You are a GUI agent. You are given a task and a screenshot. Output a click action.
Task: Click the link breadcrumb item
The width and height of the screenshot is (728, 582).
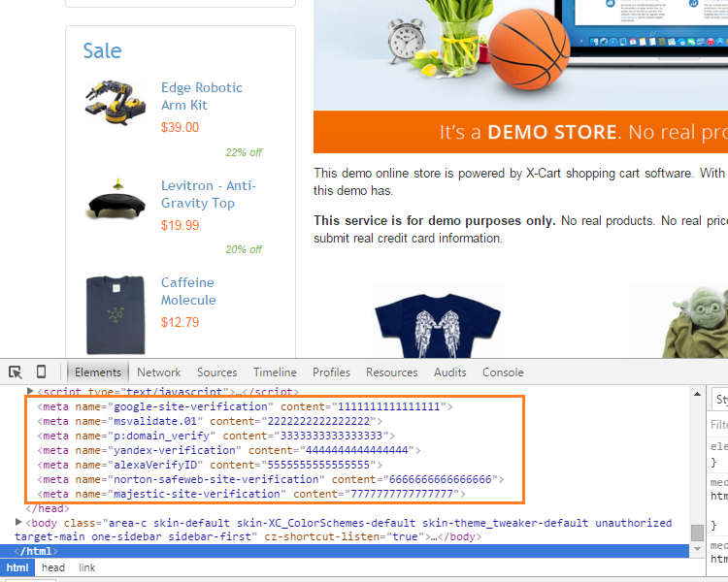[x=86, y=567]
